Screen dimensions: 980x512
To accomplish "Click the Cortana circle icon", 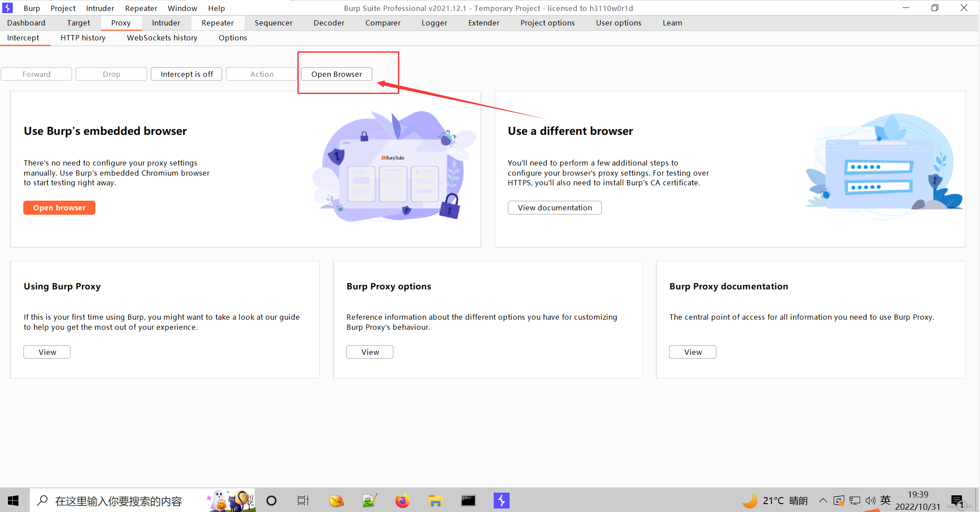I will tap(271, 501).
